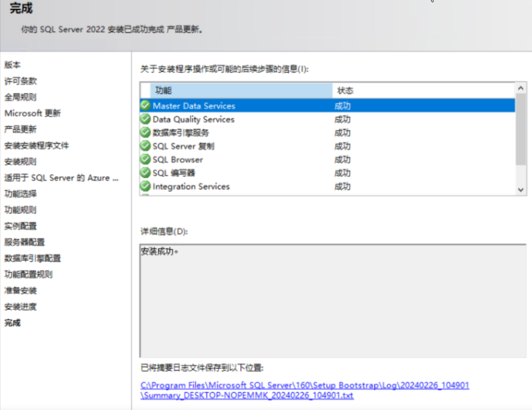This screenshot has width=532, height=410.
Task: Click the 功能选择 sidebar step
Action: pos(20,193)
